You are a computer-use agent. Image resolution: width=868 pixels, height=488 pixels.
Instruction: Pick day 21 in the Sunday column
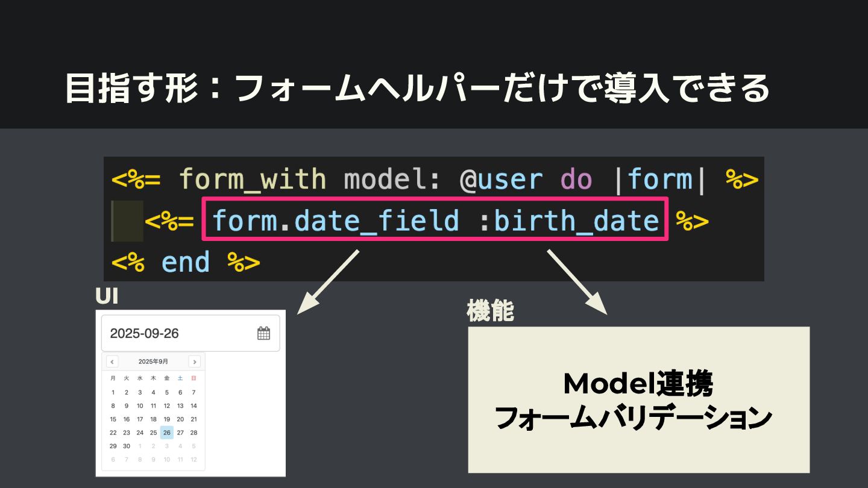[x=193, y=419]
